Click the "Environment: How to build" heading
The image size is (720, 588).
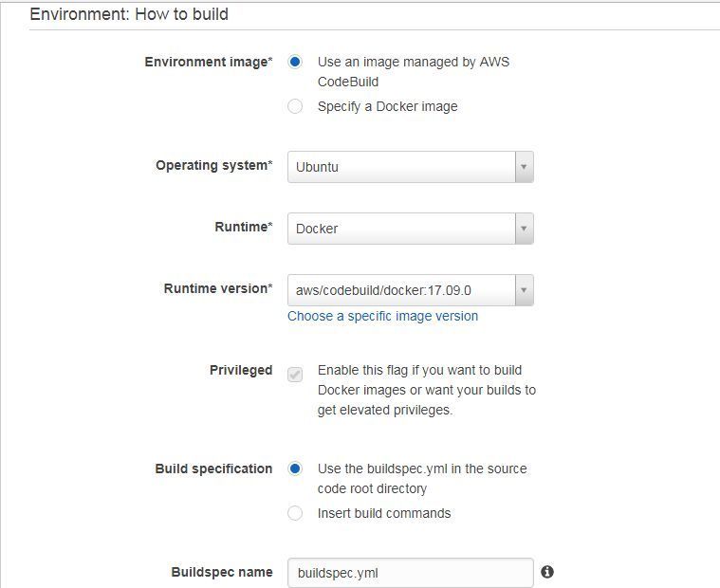129,14
